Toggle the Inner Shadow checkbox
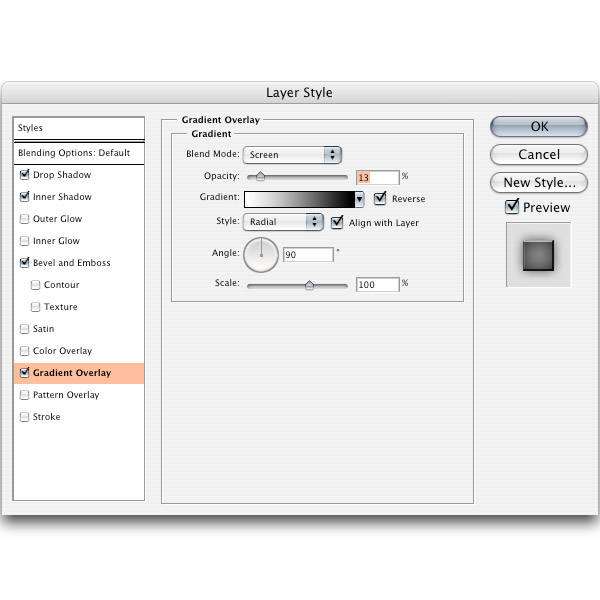The width and height of the screenshot is (600, 600). click(24, 197)
